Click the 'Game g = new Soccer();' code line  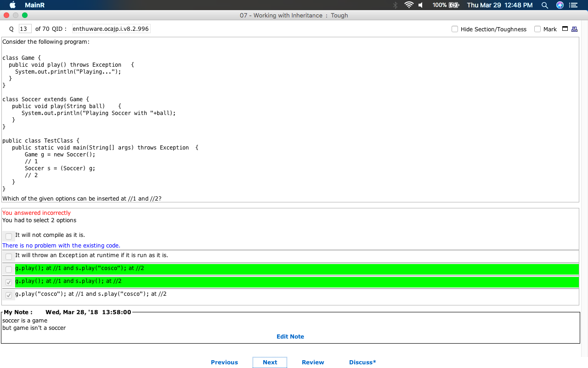coord(60,155)
